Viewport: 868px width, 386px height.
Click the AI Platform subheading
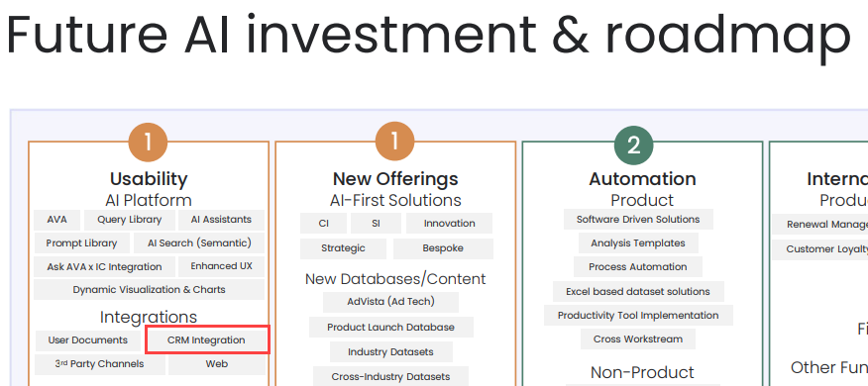(149, 200)
